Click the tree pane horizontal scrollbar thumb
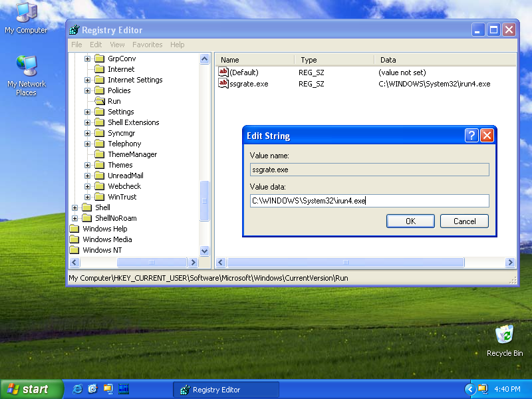Image resolution: width=532 pixels, height=399 pixels. (152, 262)
